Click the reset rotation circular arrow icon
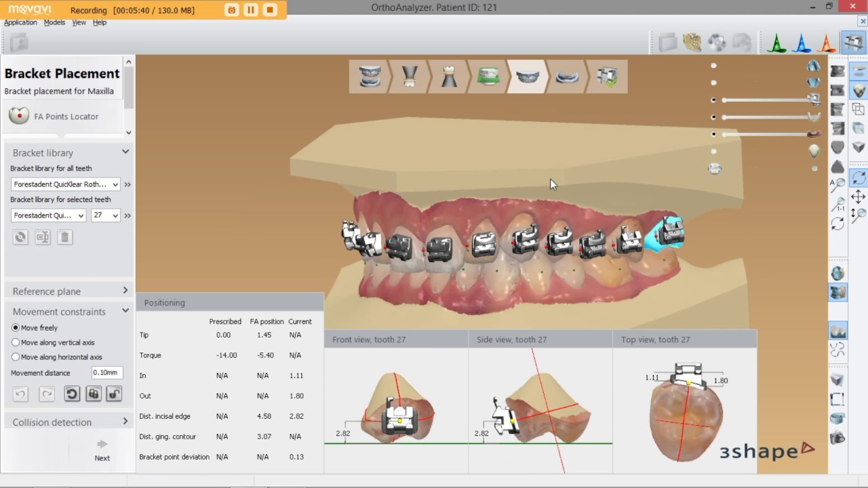The width and height of the screenshot is (868, 488). coord(72,394)
